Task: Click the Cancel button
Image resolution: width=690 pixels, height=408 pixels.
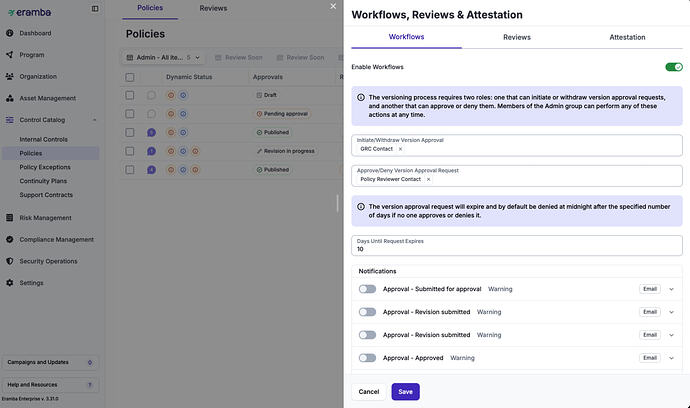Action: click(369, 392)
